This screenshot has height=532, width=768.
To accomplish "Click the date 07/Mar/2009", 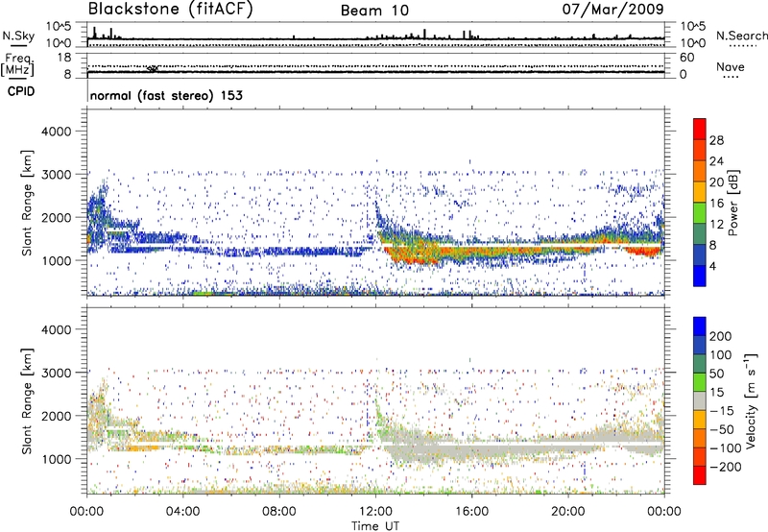I will [612, 9].
